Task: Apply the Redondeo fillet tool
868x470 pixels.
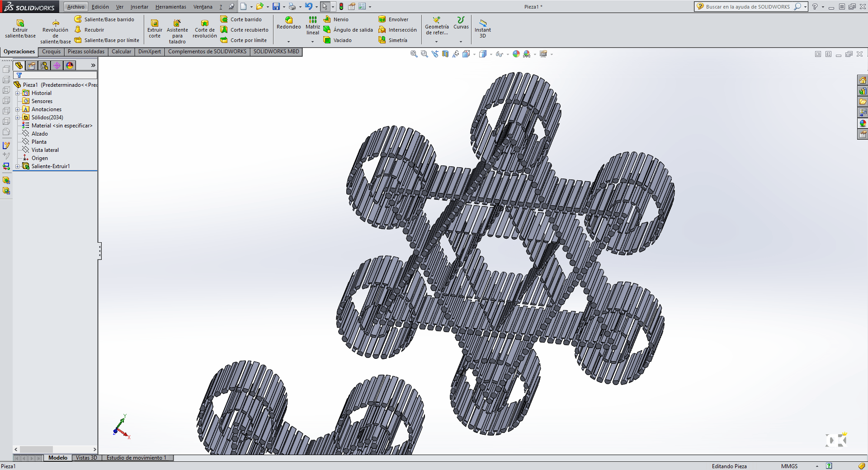Action: click(288, 23)
